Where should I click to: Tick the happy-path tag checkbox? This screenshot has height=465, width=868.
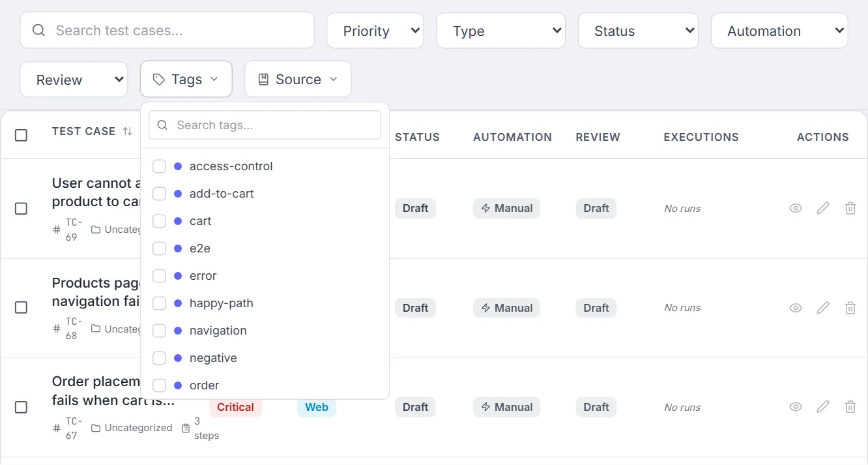point(159,303)
